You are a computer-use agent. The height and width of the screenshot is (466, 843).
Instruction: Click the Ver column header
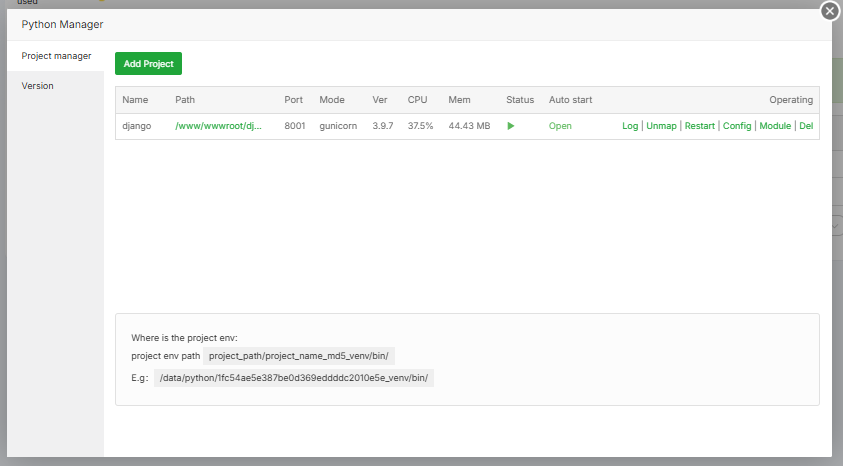click(380, 100)
